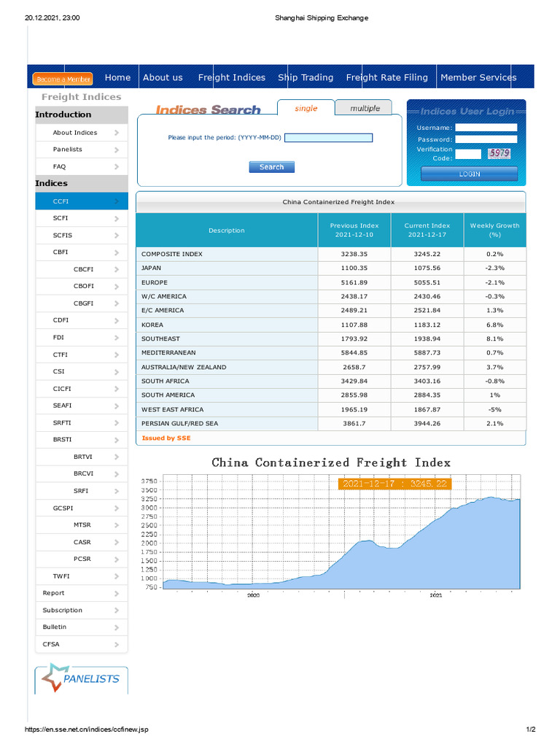
Task: Focus the Username field
Action: click(486, 128)
